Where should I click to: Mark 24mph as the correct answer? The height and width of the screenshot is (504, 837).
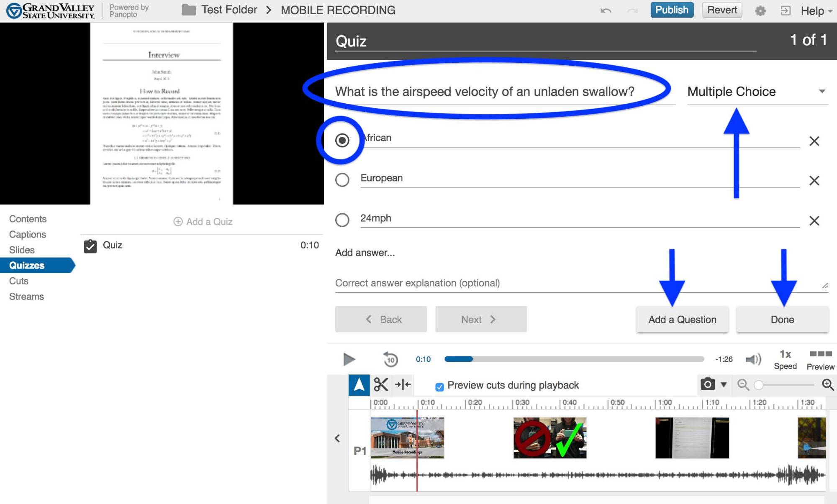[x=342, y=220]
